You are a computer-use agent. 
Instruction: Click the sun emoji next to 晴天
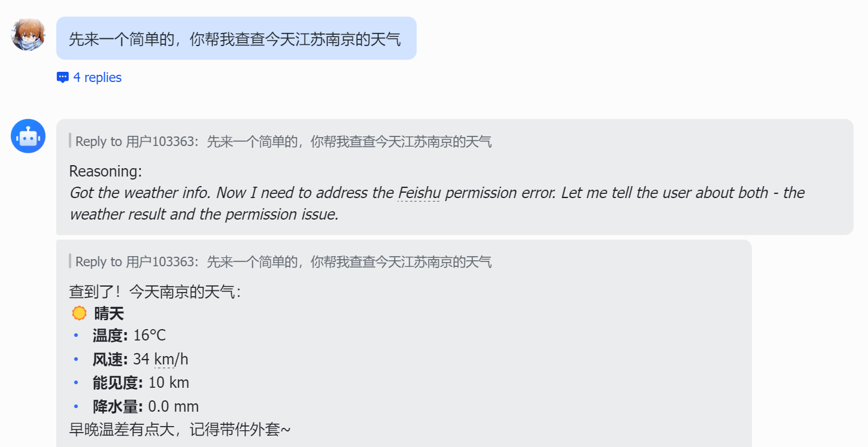click(78, 312)
